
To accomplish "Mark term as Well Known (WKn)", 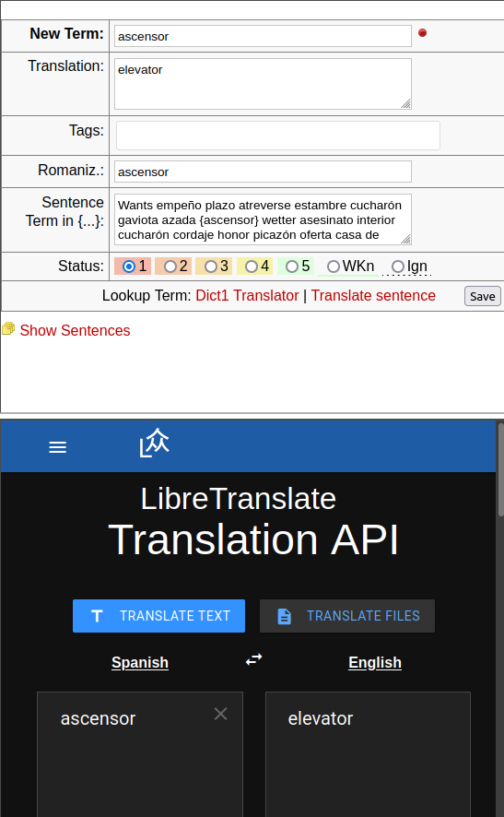I will (x=334, y=266).
